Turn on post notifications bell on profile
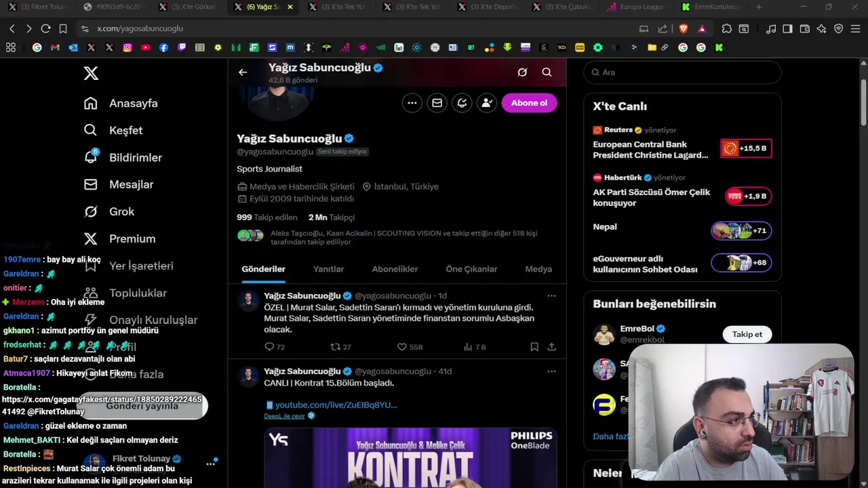 [462, 103]
